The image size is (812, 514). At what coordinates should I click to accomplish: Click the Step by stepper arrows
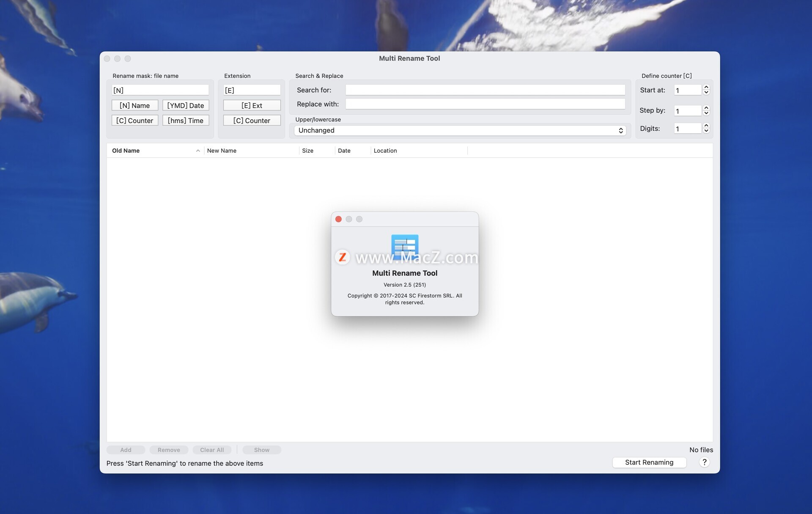[706, 110]
